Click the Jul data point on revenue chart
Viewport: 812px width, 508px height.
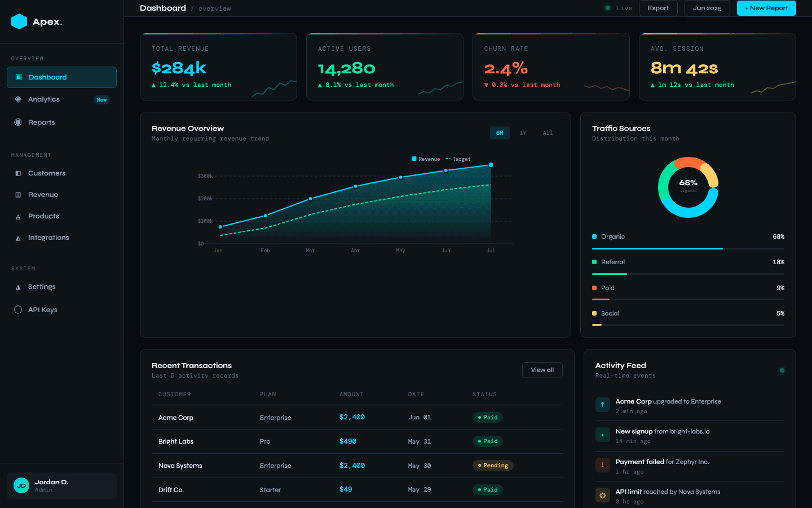pyautogui.click(x=491, y=165)
